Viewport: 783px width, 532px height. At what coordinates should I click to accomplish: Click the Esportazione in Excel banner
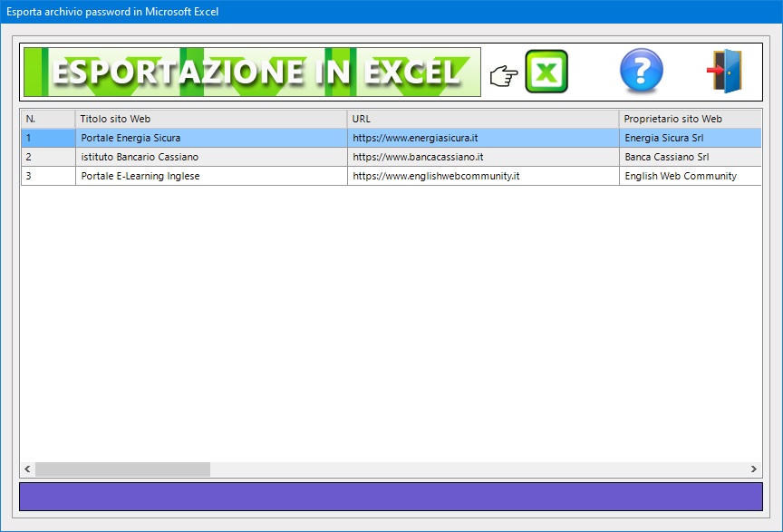click(252, 72)
